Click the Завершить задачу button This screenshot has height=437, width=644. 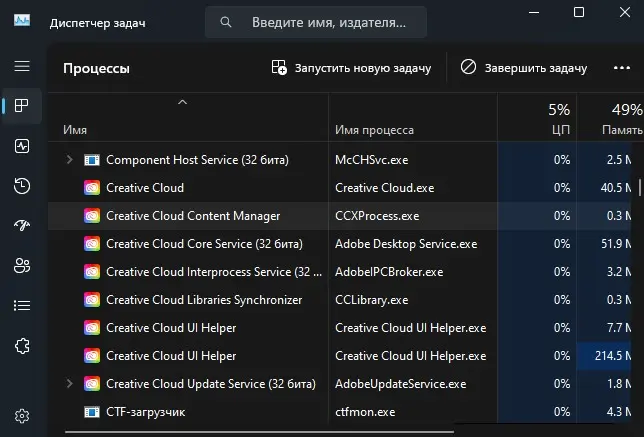click(523, 68)
